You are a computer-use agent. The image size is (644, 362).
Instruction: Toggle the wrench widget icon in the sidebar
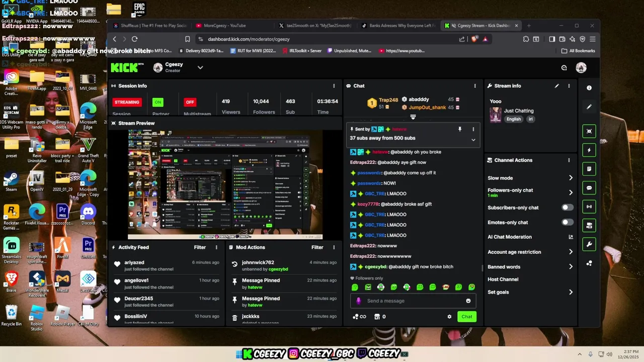589,244
